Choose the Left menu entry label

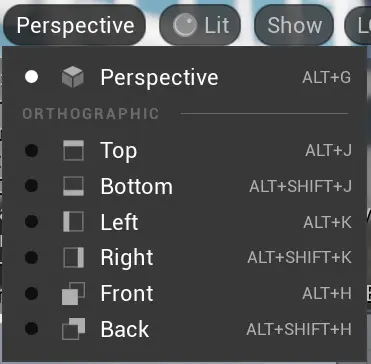119,222
